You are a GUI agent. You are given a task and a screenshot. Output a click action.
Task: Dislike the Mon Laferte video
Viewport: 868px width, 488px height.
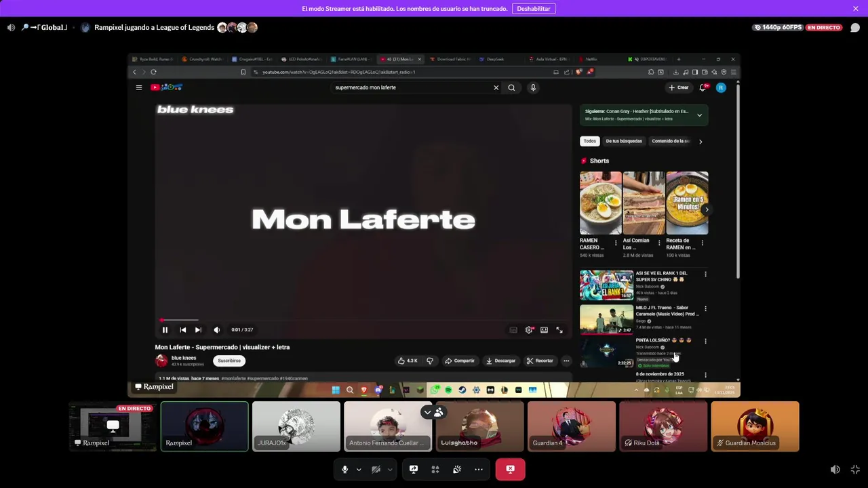(x=429, y=361)
